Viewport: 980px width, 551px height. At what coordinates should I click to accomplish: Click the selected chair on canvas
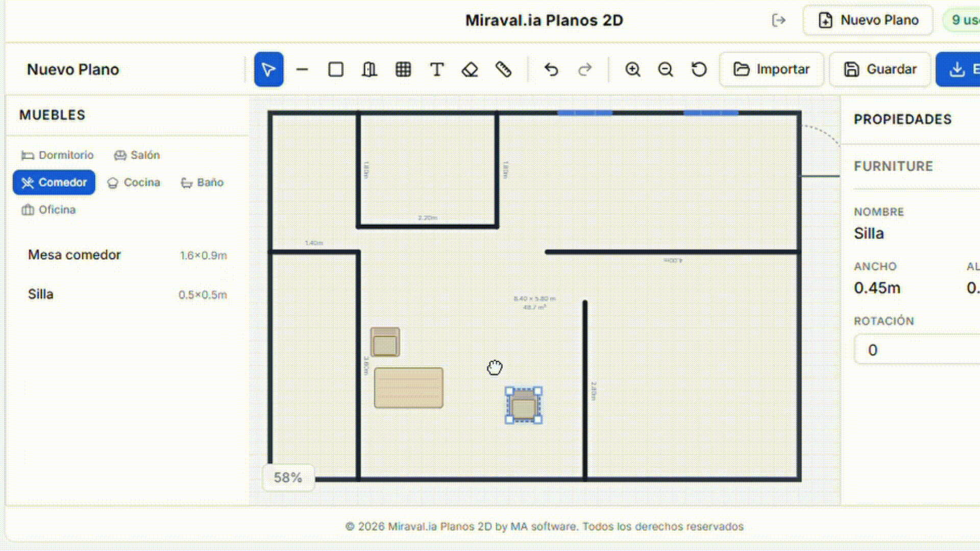click(x=524, y=406)
